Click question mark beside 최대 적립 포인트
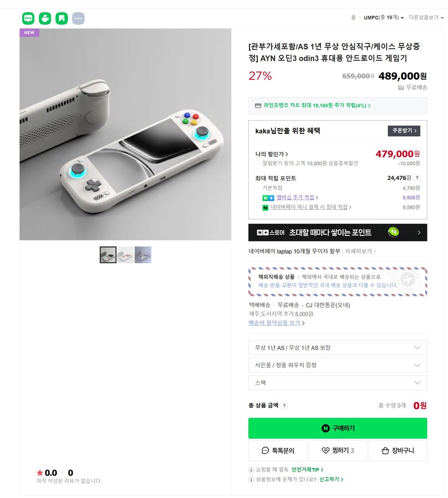The image size is (448, 498). pos(417,178)
